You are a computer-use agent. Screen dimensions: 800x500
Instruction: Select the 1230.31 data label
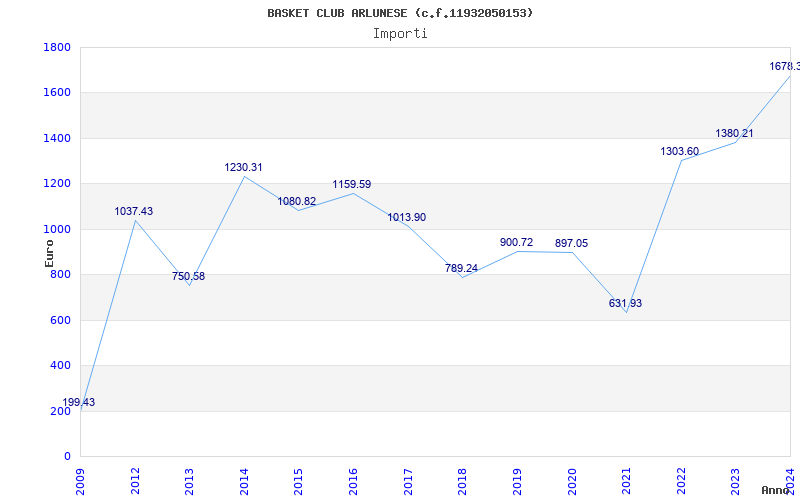[243, 167]
